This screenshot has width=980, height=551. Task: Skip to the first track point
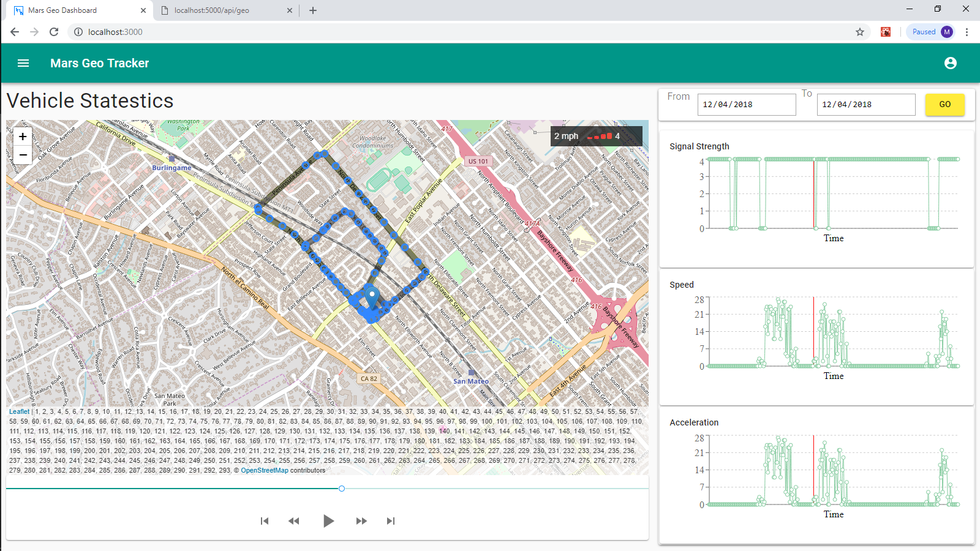(265, 521)
